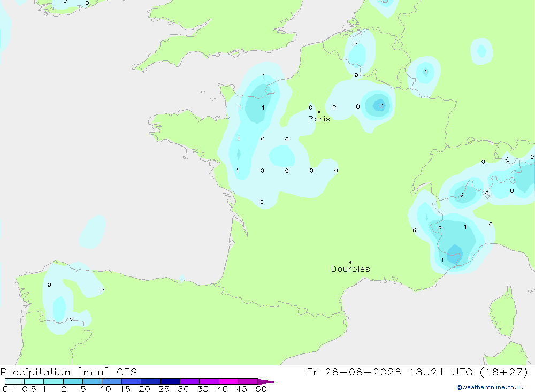535x392 pixels.
Task: Select the 5 to 10 legend color swatch
Action: [93, 381]
